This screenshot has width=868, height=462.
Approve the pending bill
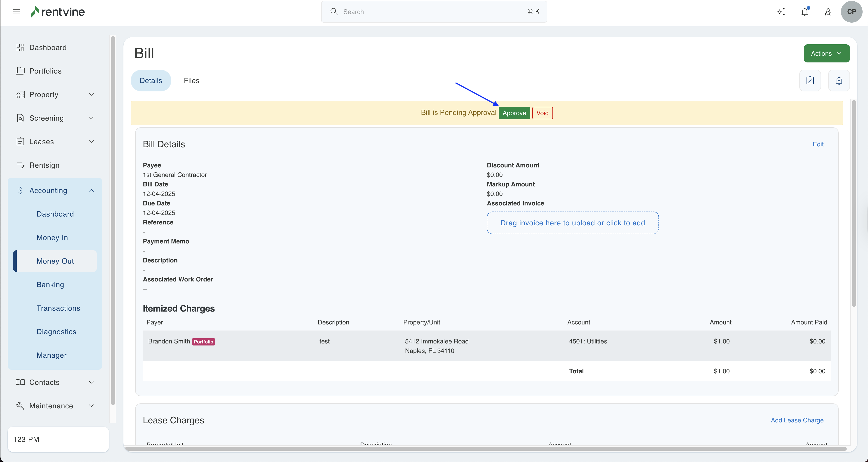point(514,113)
